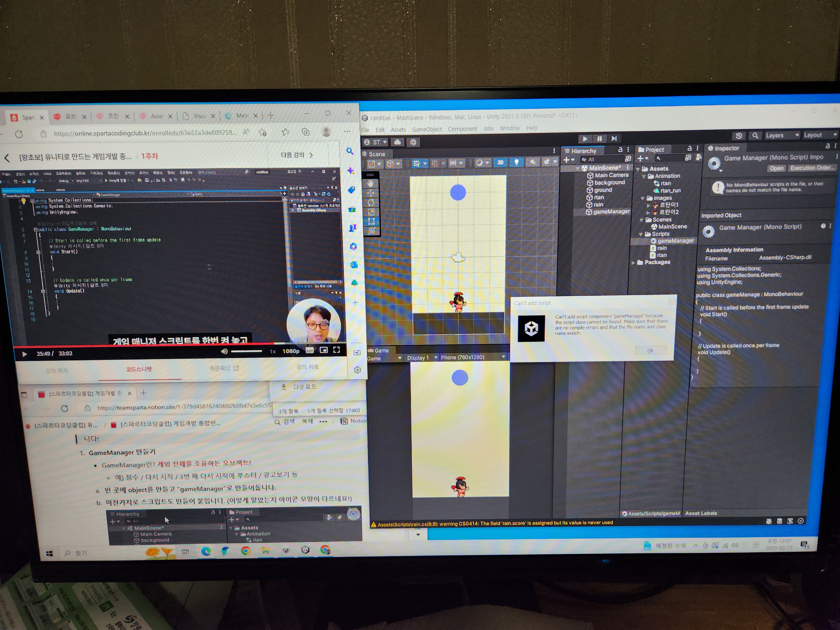Click the Open button in Inspector
The image size is (840, 630).
776,169
